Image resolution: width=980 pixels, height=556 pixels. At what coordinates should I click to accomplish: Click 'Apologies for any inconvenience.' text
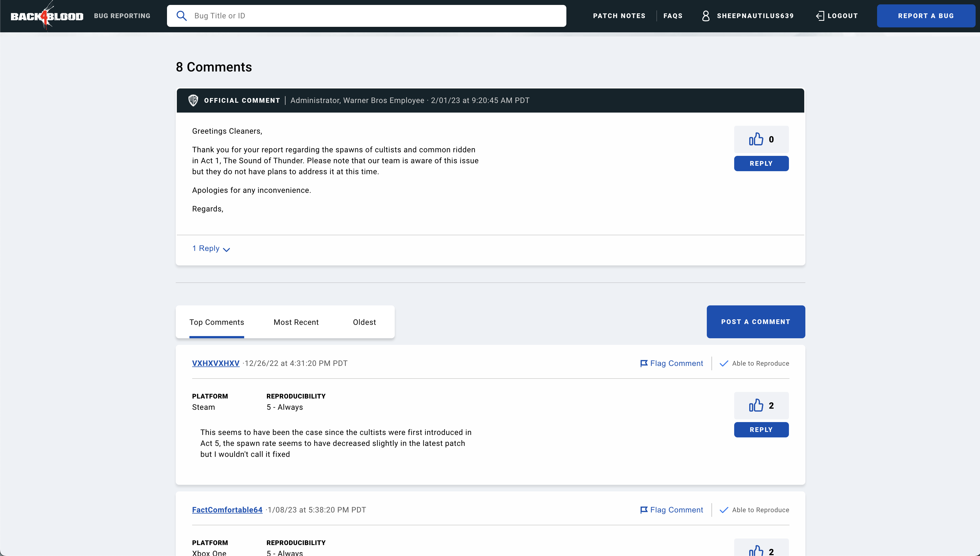pos(252,190)
